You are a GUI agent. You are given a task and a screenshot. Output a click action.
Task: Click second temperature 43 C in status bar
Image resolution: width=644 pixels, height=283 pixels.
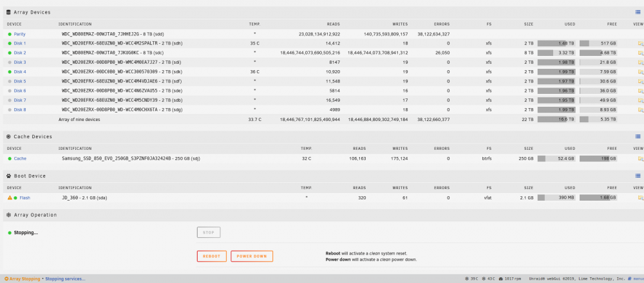click(x=488, y=279)
